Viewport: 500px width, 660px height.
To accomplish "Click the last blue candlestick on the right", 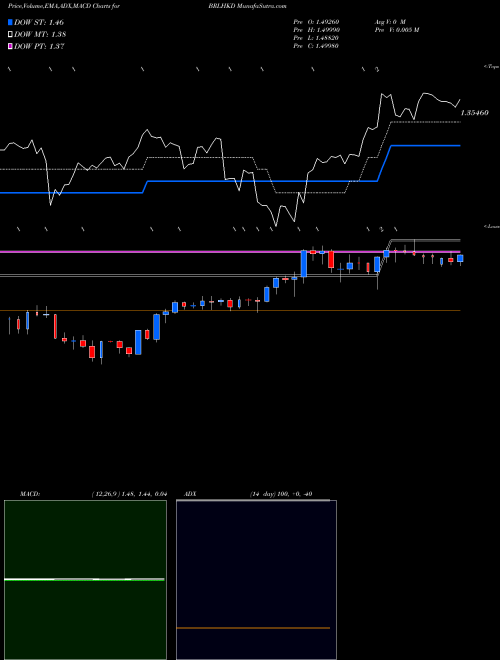I will 460,258.
